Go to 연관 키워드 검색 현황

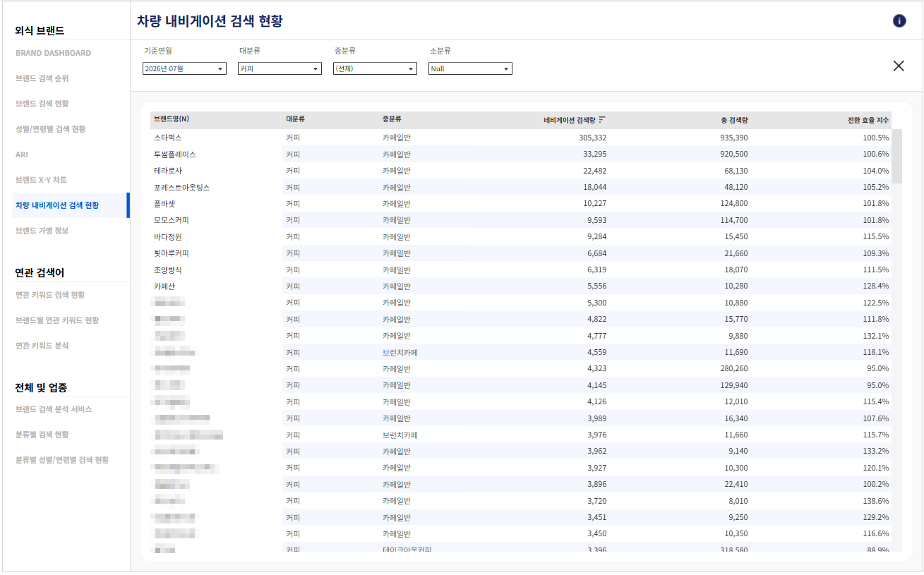50,295
